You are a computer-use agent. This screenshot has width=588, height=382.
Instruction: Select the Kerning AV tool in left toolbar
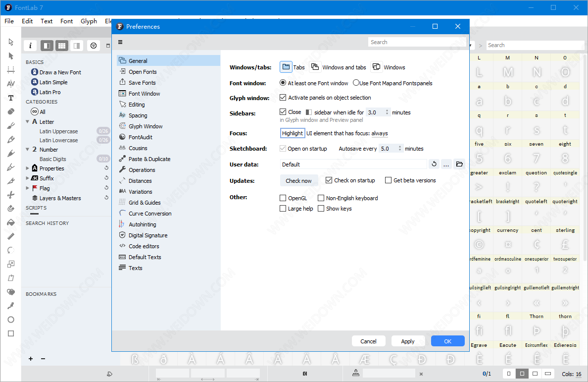tap(11, 84)
